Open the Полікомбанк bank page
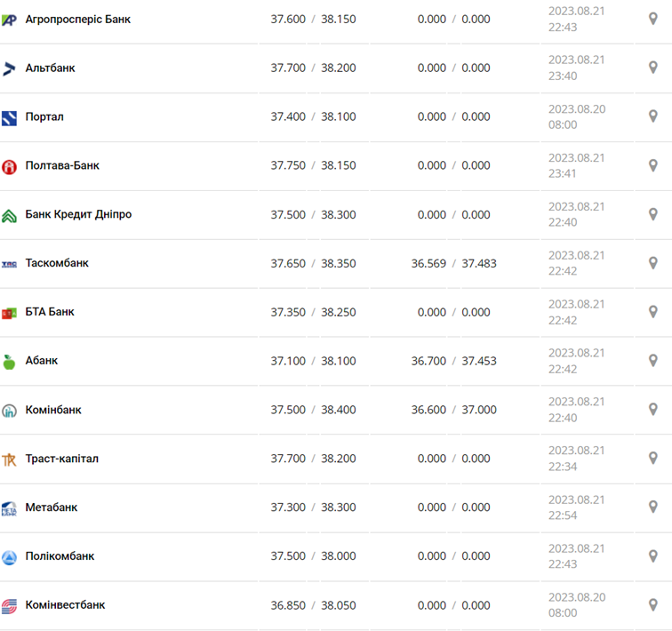The height and width of the screenshot is (631, 672). pyautogui.click(x=60, y=556)
